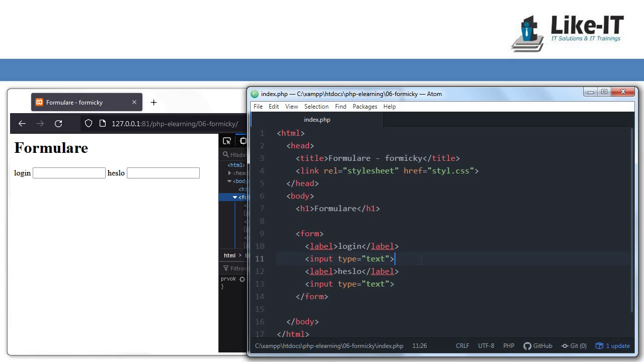Open the Selection menu in Atom

pos(316,107)
